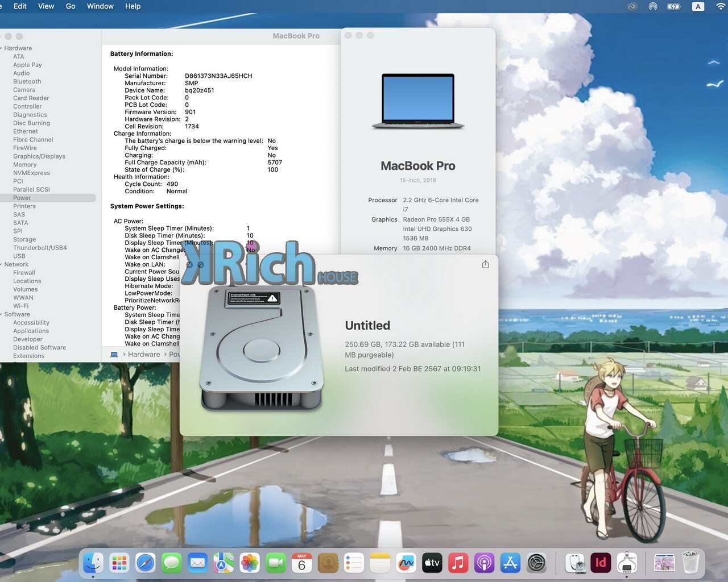Image resolution: width=728 pixels, height=582 pixels.
Task: Select Power in the sidebar
Action: (x=48, y=198)
